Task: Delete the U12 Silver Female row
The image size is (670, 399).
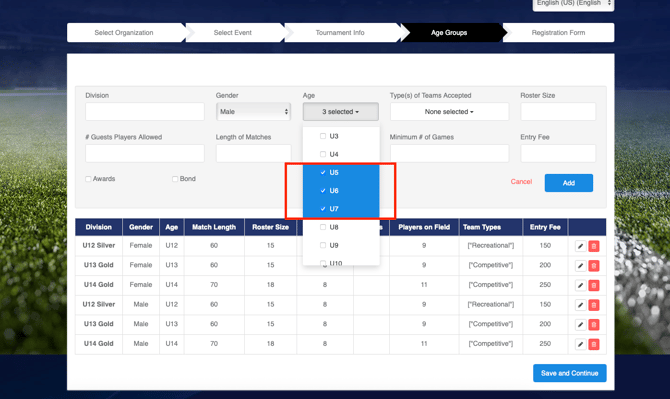Action: 594,246
